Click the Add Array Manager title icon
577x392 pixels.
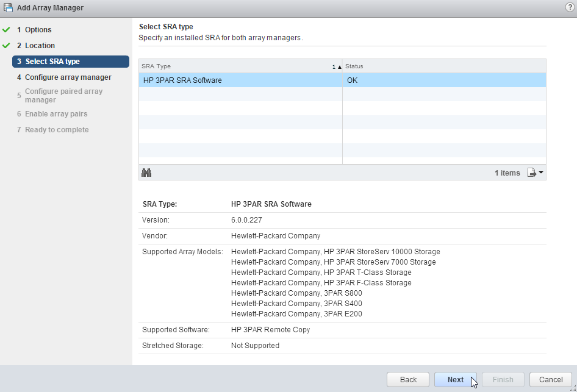(x=8, y=7)
